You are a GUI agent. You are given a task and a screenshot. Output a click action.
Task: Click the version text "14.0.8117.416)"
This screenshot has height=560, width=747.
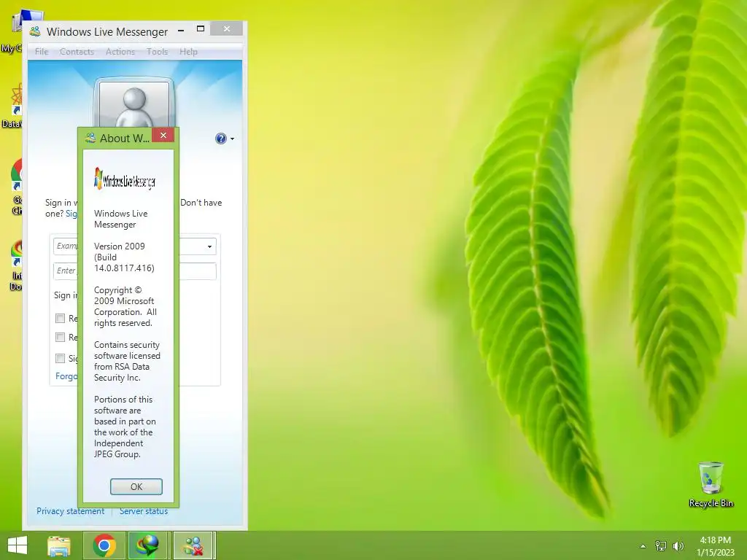click(124, 268)
